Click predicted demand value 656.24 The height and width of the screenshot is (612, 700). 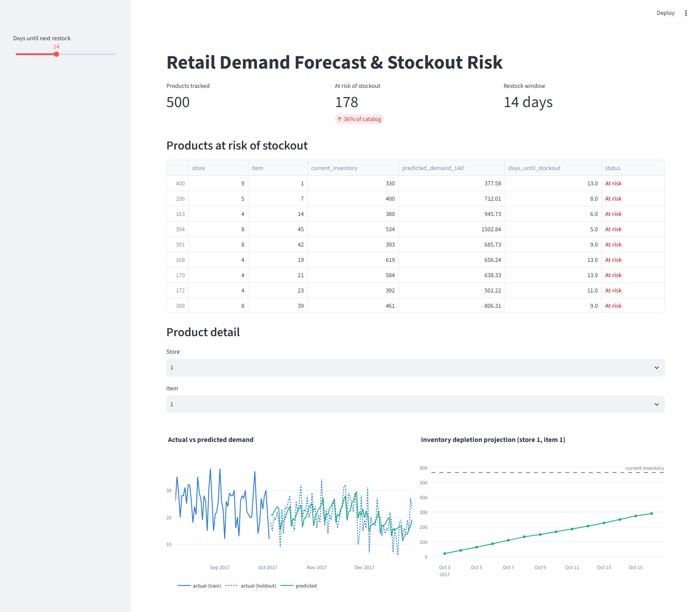tap(451, 260)
